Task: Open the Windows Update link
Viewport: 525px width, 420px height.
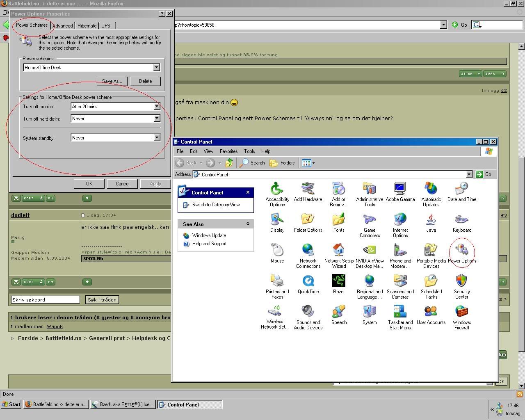Action: (209, 235)
